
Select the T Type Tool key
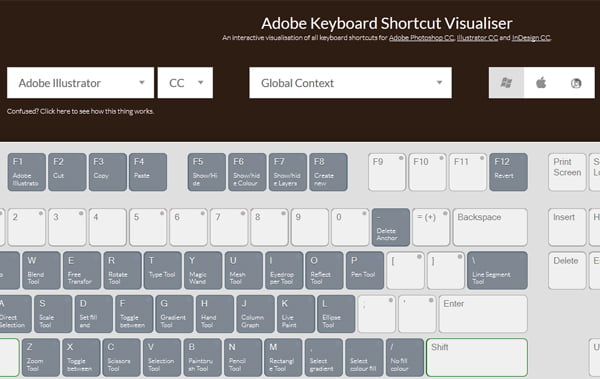[163, 270]
